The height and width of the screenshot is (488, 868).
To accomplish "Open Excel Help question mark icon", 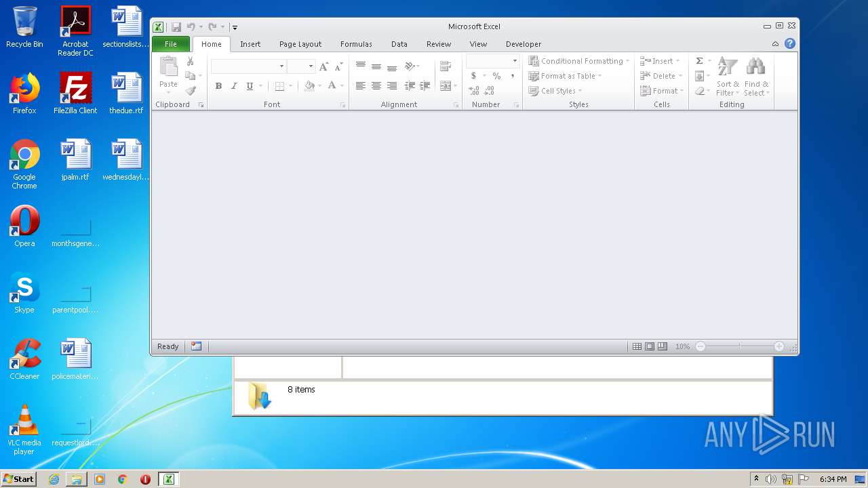I will (x=790, y=43).
